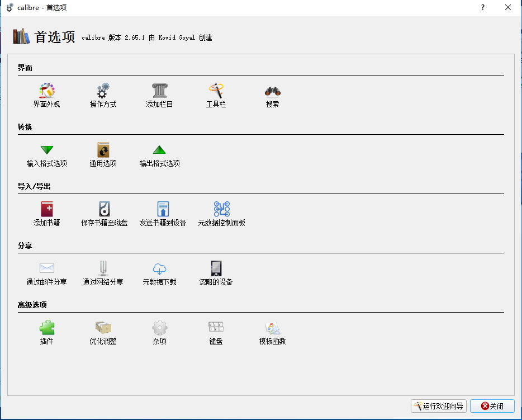Open 元数据控制面板 metadata plugboards
The height and width of the screenshot is (420, 522).
pos(221,214)
